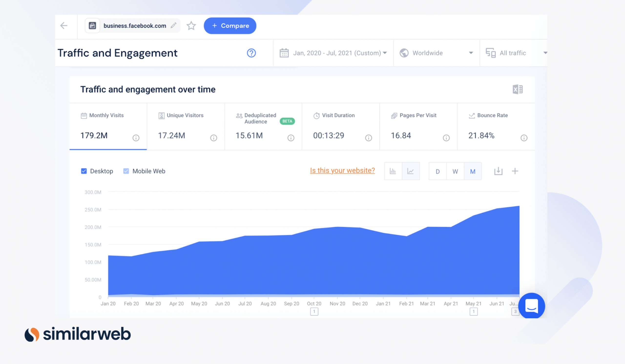This screenshot has height=364, width=625.
Task: Click 'Is this your website?' link
Action: 342,171
